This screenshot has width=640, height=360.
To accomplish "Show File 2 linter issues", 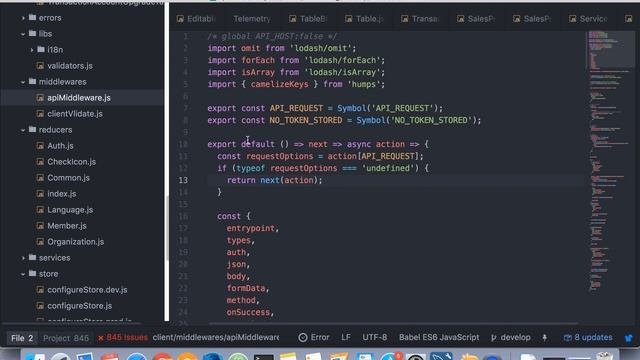I will 22,338.
